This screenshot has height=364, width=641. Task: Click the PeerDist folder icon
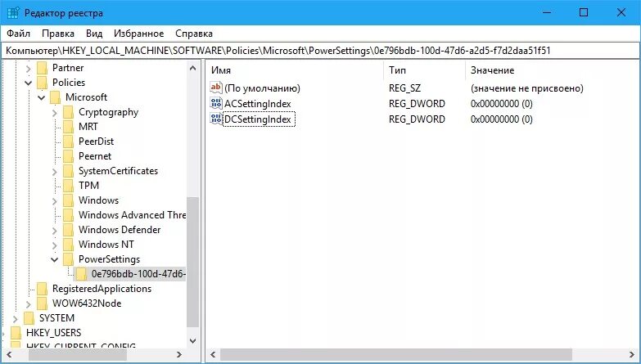pyautogui.click(x=68, y=142)
